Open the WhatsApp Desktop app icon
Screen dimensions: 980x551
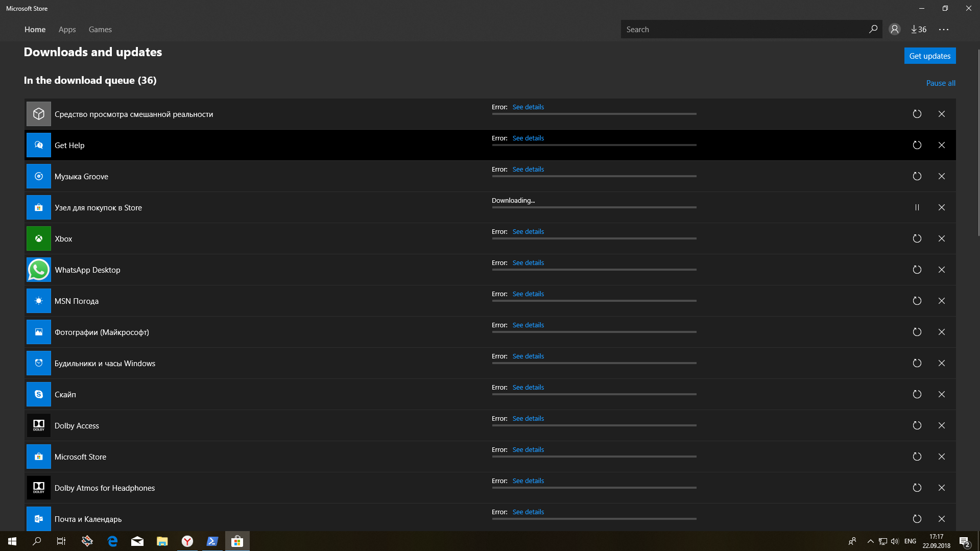tap(39, 270)
